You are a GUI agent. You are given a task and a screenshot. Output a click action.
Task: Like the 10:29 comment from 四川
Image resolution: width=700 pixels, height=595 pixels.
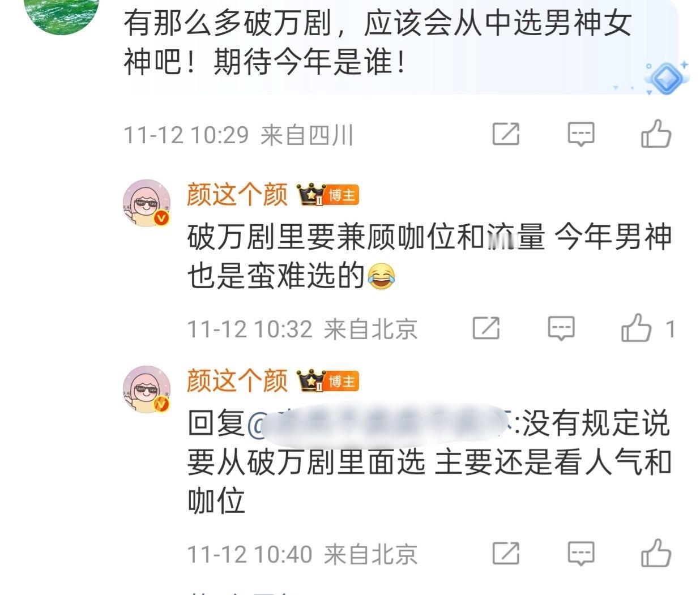pyautogui.click(x=656, y=134)
